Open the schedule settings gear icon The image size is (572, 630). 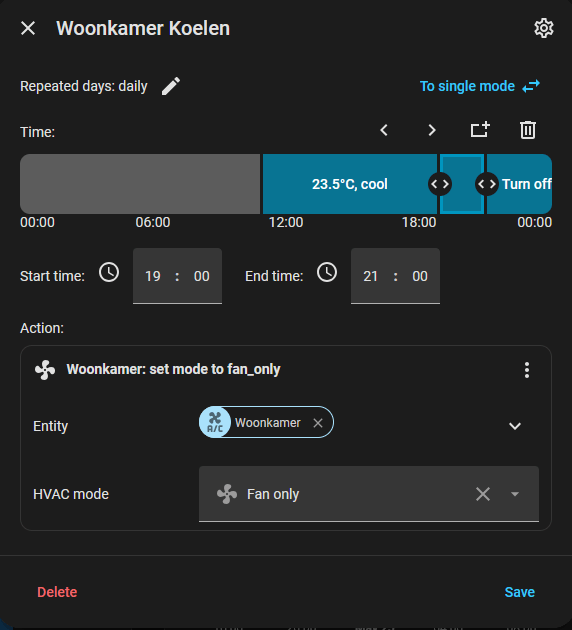[543, 28]
